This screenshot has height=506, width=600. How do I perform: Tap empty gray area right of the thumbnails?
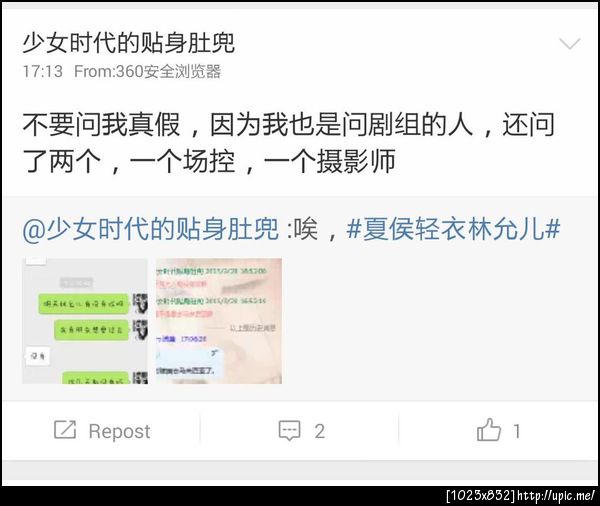436,321
